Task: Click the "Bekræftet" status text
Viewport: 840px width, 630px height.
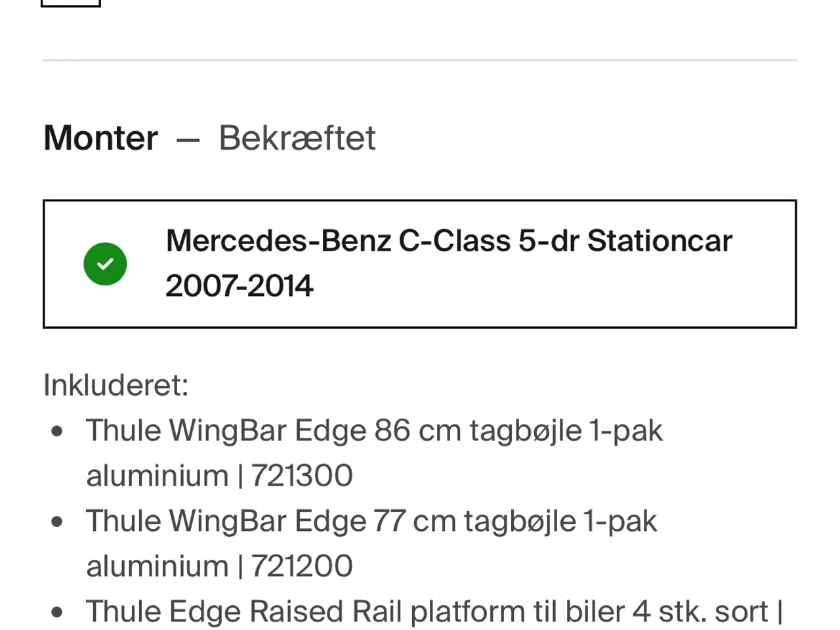Action: pyautogui.click(x=297, y=138)
